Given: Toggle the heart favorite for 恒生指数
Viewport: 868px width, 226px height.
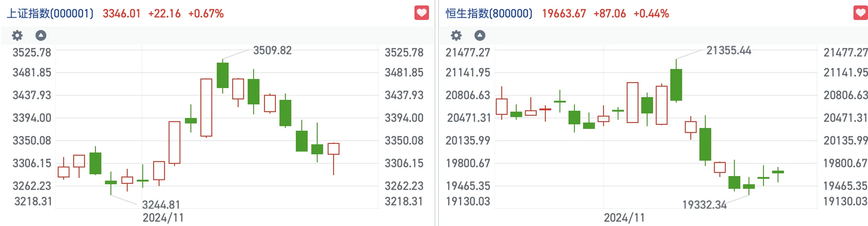Looking at the screenshot, I should pos(860,13).
